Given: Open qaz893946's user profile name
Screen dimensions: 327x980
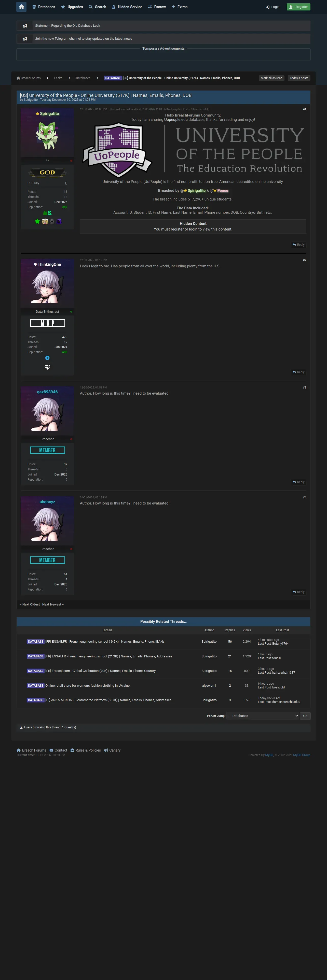Looking at the screenshot, I should (47, 392).
